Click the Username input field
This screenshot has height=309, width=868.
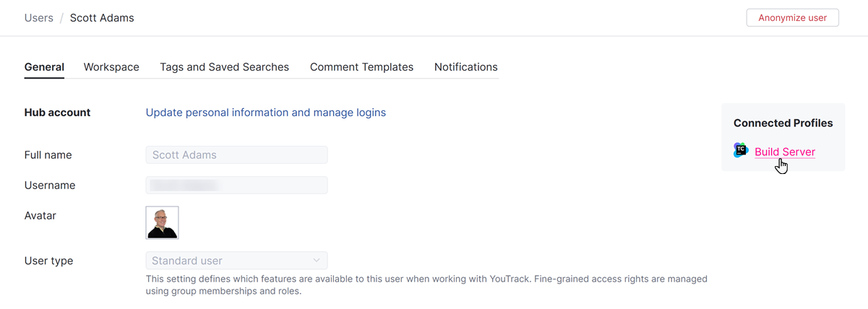click(236, 186)
